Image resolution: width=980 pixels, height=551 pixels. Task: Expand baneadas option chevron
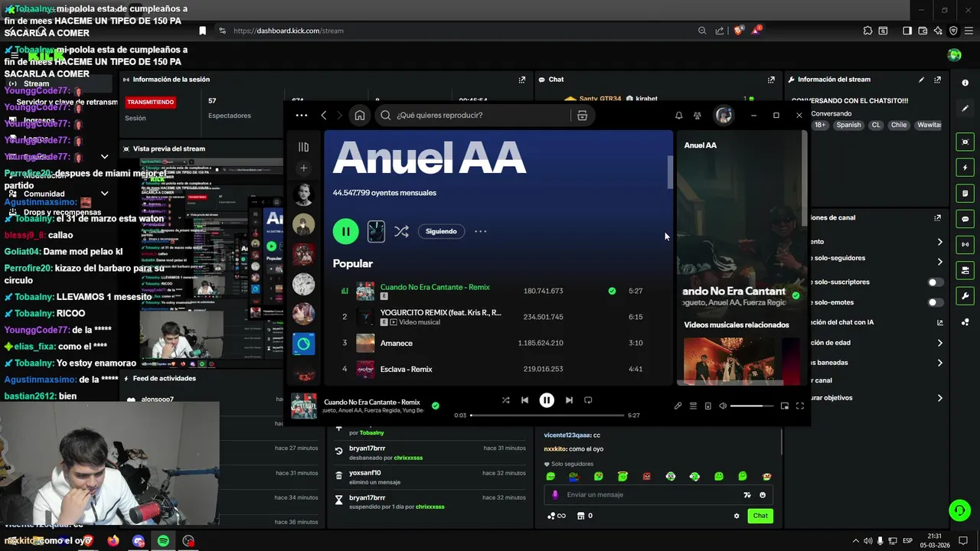tap(940, 363)
